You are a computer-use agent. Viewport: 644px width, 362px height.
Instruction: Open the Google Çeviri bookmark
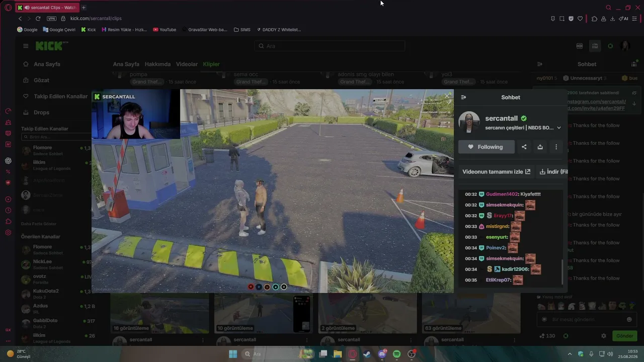[59, 30]
